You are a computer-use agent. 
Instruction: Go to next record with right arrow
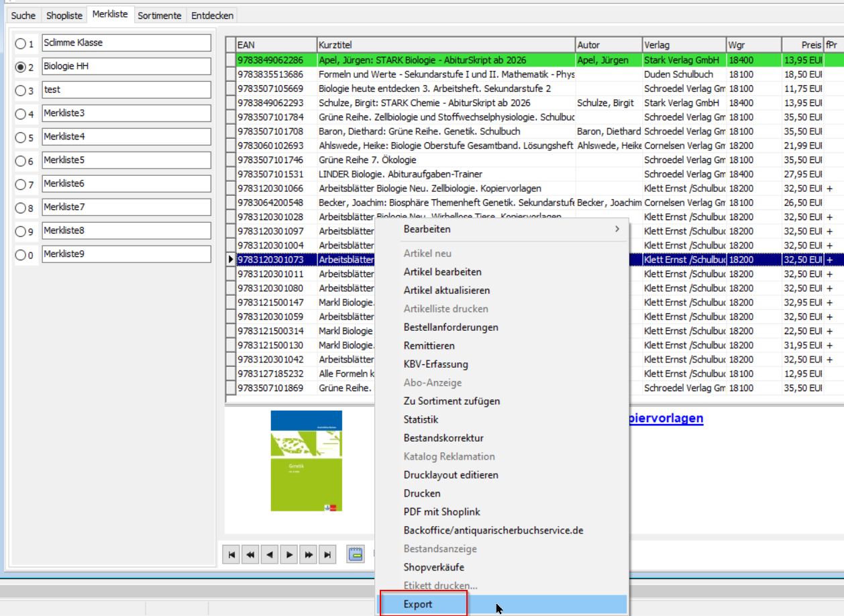click(x=289, y=554)
